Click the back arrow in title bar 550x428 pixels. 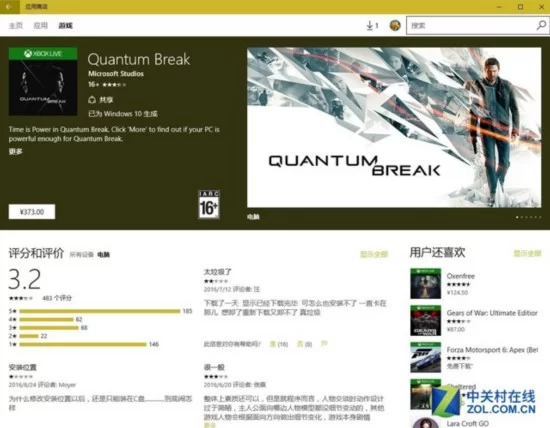[9, 7]
